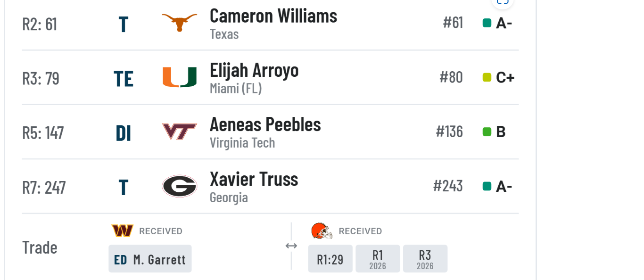Click the trade swap arrows icon
The image size is (644, 280).
(291, 246)
